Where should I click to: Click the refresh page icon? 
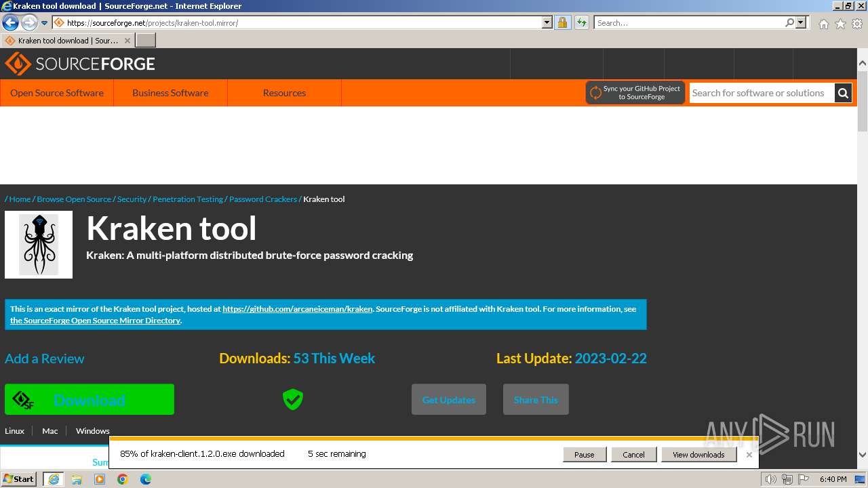(581, 22)
